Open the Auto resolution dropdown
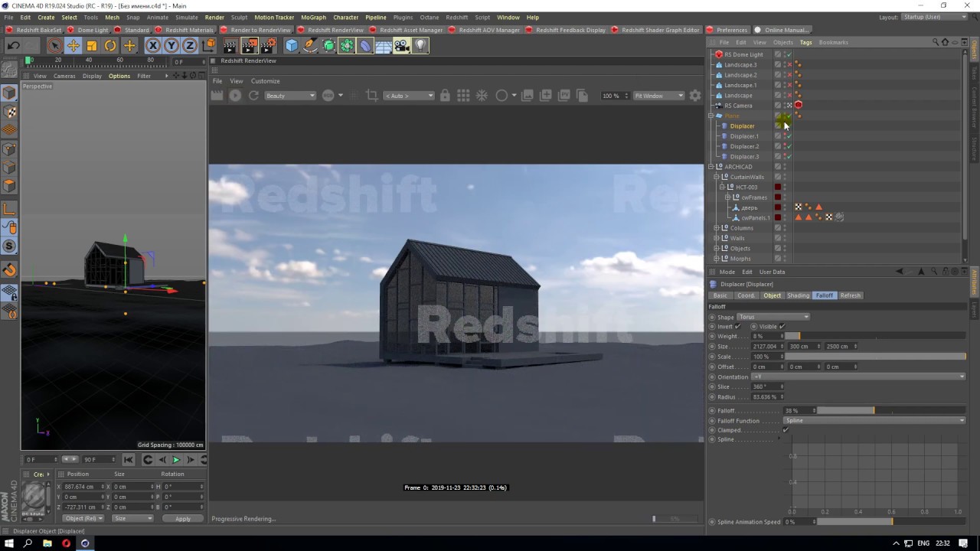This screenshot has height=551, width=980. click(409, 96)
